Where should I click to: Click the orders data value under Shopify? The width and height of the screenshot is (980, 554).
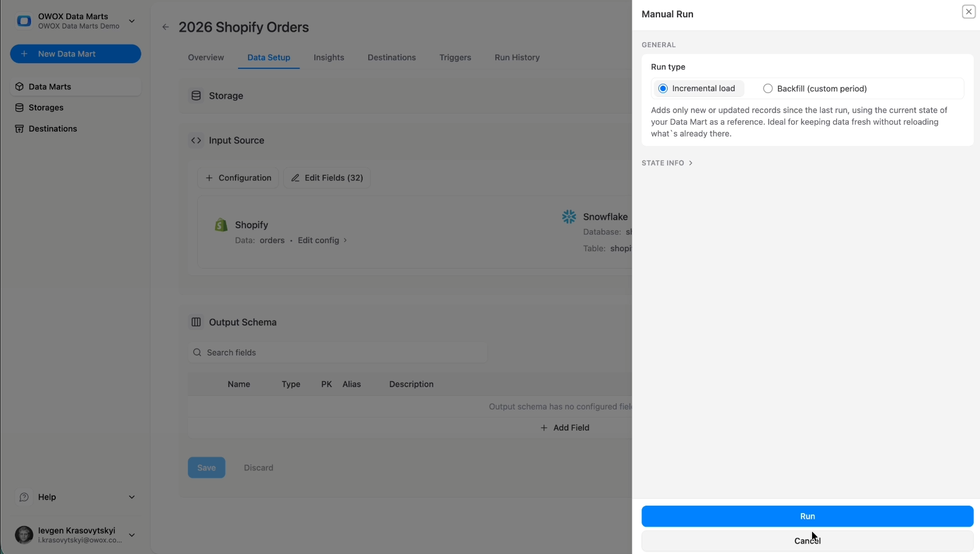(272, 240)
